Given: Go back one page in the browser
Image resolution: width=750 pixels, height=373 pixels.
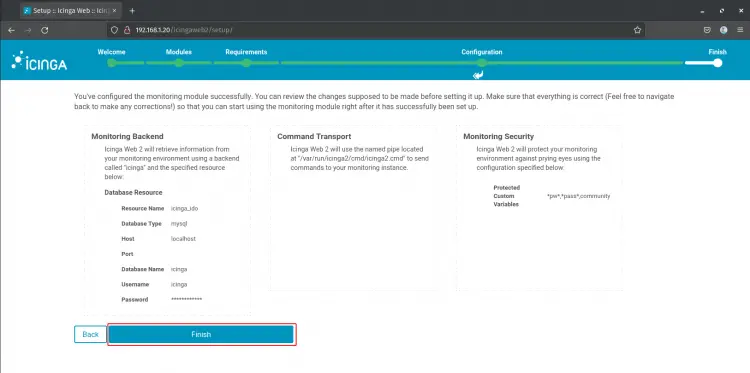Looking at the screenshot, I should [x=11, y=30].
